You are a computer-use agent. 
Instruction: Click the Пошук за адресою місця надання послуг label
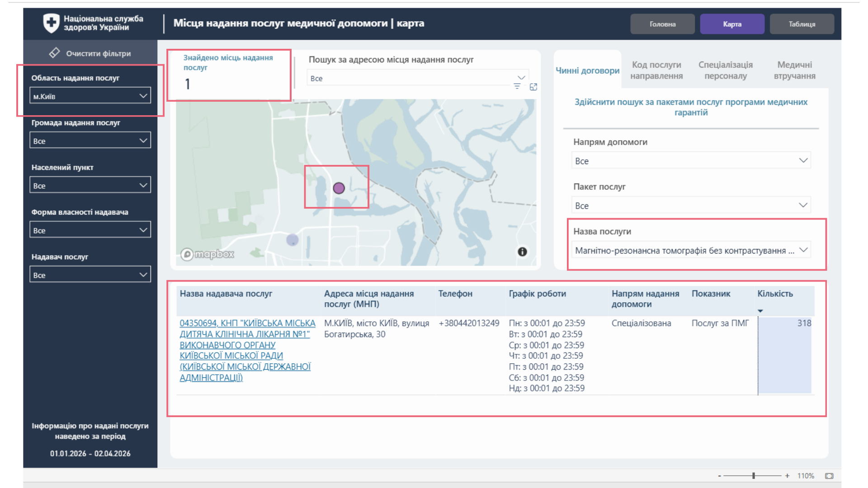pos(391,60)
